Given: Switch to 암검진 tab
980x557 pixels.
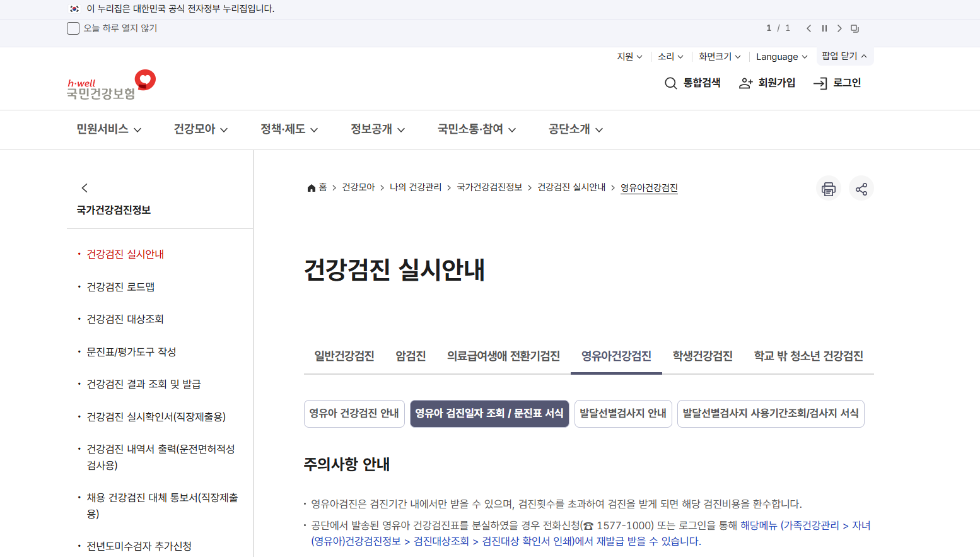Looking at the screenshot, I should (x=411, y=356).
